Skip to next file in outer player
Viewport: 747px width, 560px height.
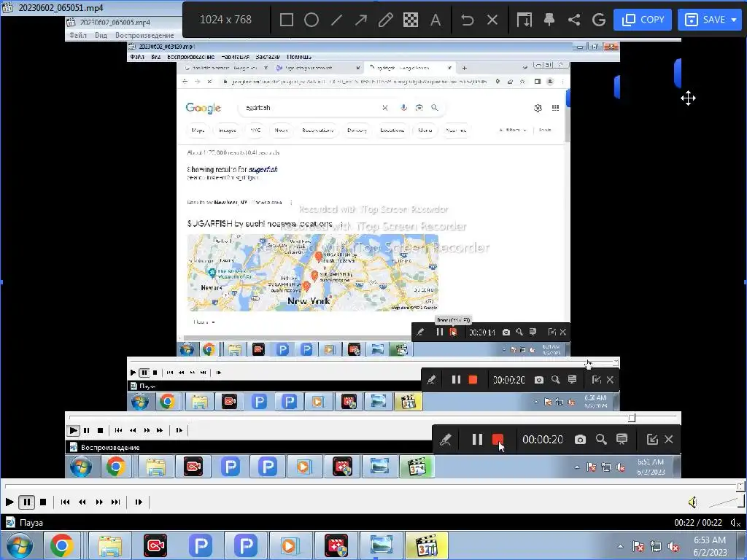(x=116, y=502)
